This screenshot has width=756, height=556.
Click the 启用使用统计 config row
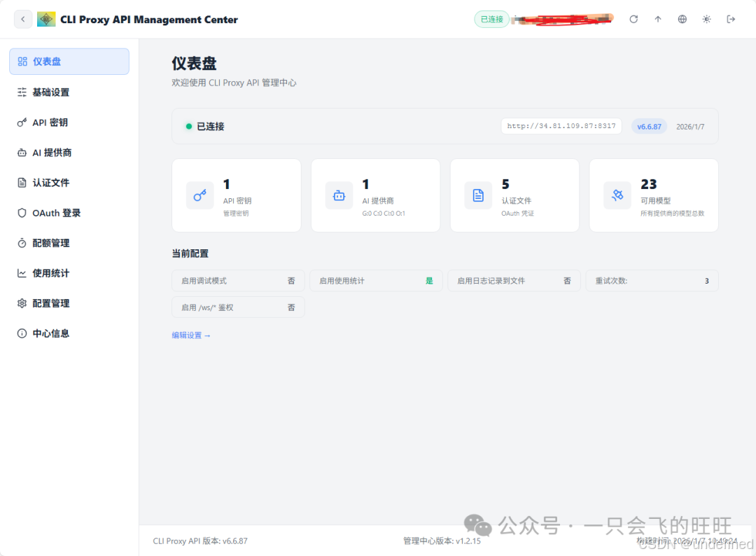[x=376, y=281]
